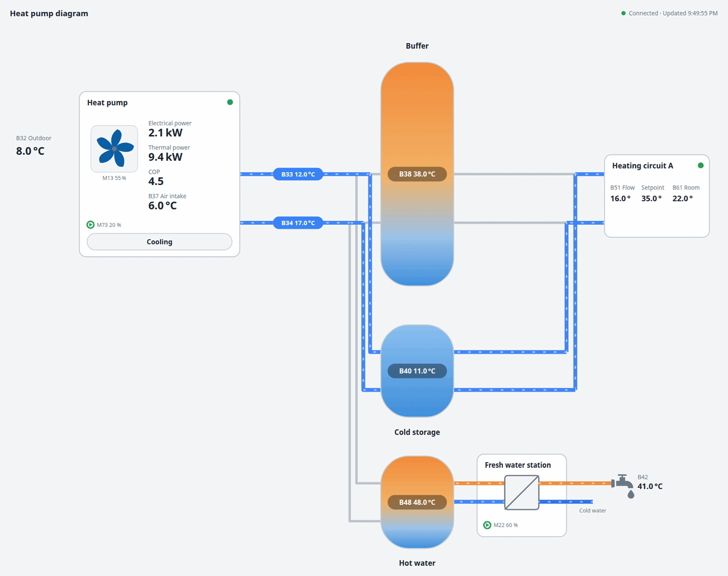Select the B33 12.0 °C sensor badge
Viewport: 728px width, 576px height.
[x=298, y=174]
